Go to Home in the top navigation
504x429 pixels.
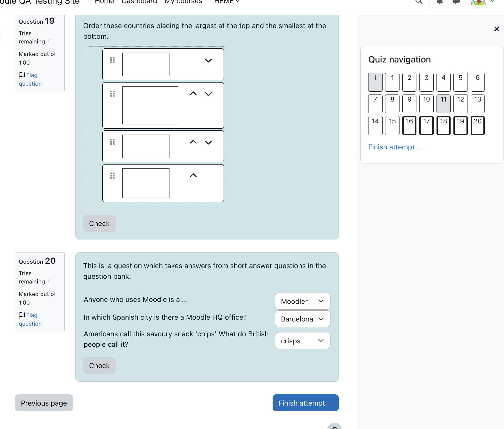[105, 2]
